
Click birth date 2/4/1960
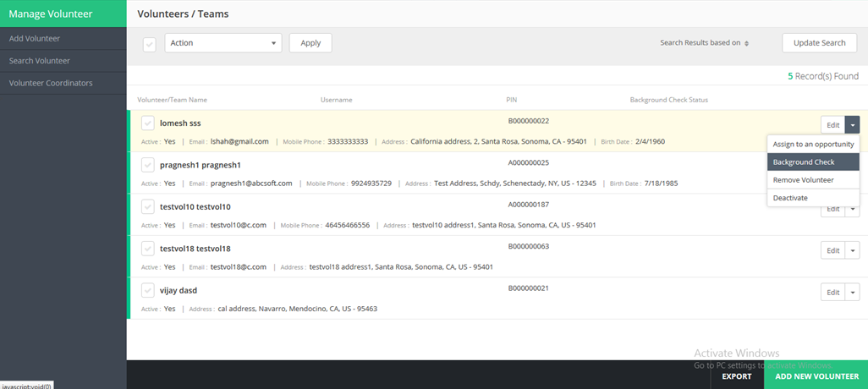click(650, 142)
